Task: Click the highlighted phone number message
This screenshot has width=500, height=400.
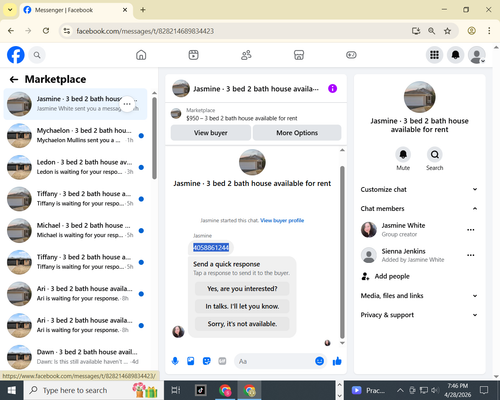Action: point(211,247)
